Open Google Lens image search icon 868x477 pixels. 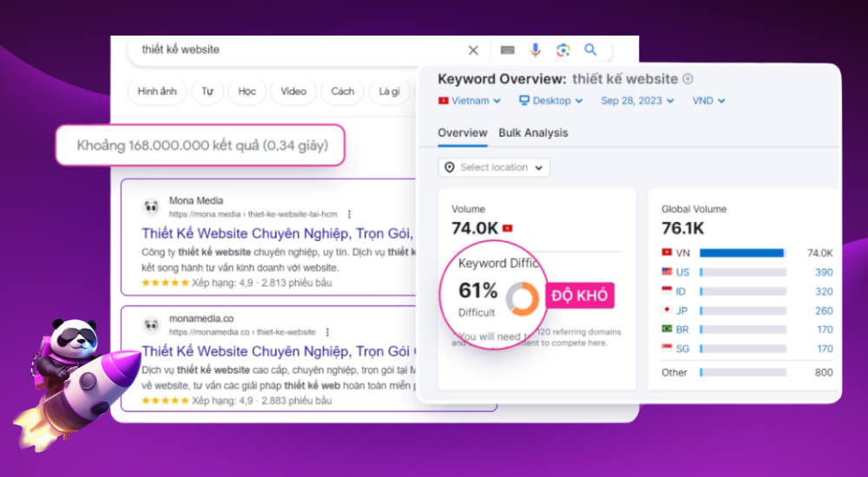point(563,50)
